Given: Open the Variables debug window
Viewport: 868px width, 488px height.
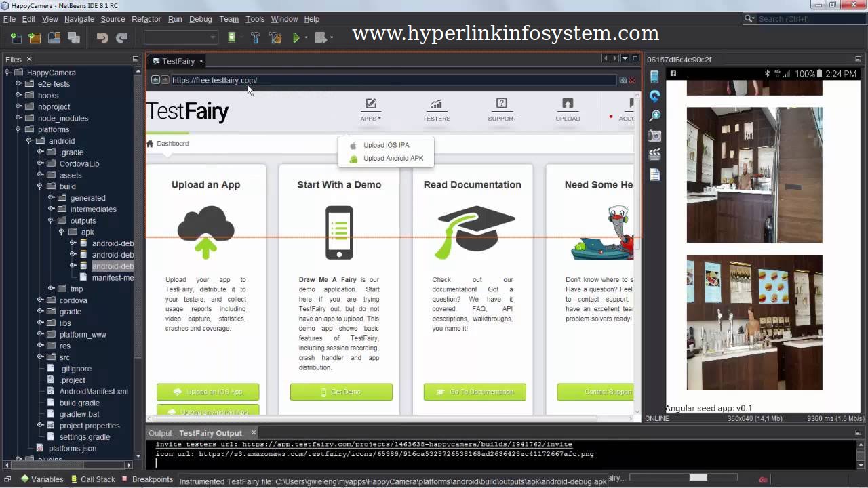Looking at the screenshot, I should 41,479.
